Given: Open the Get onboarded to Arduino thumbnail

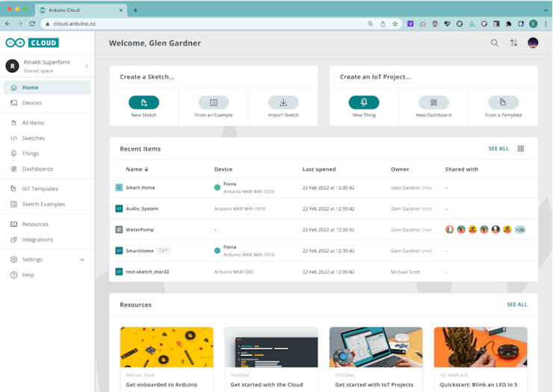Looking at the screenshot, I should coord(167,347).
